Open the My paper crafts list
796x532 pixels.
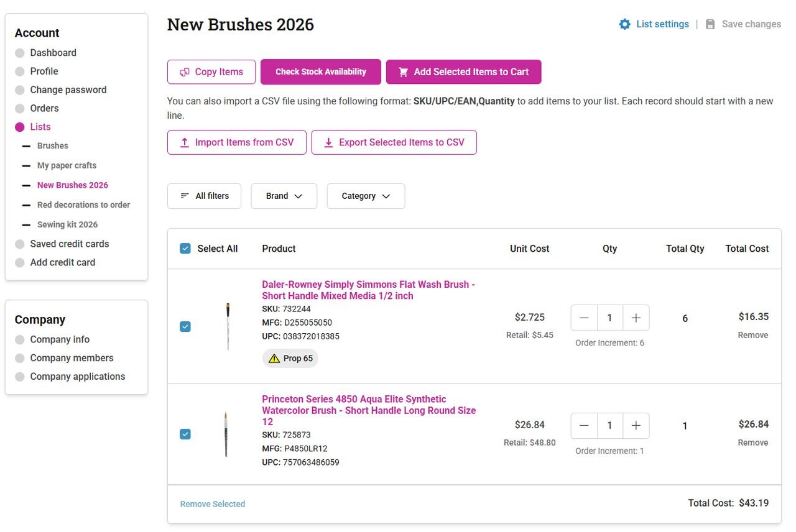[67, 165]
